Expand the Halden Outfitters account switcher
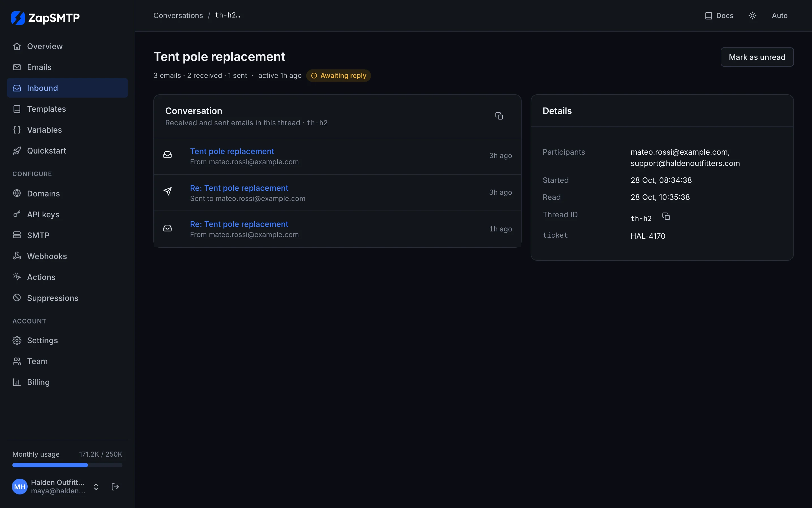The width and height of the screenshot is (812, 508). point(96,487)
